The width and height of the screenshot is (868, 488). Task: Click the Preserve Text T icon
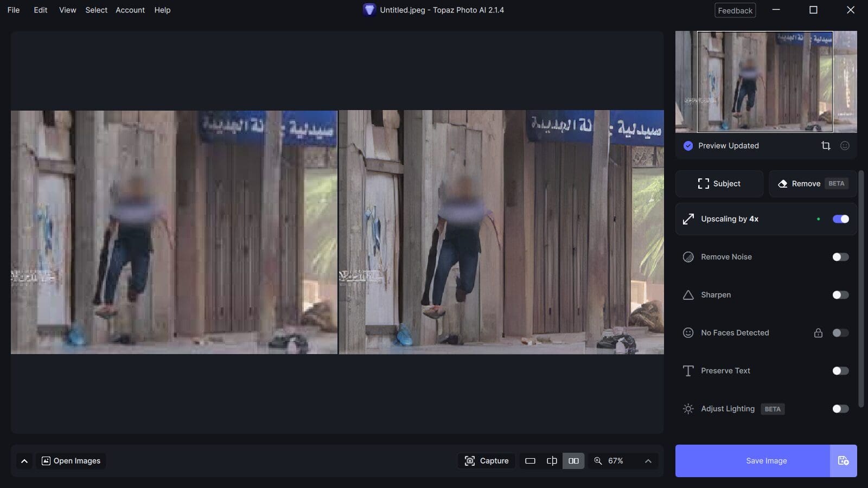coord(688,371)
